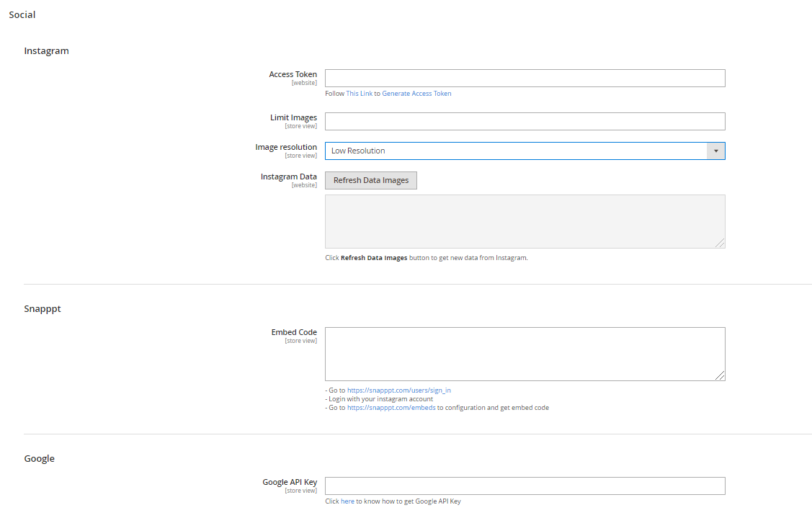Click into the Limit Images field
The image size is (812, 518).
(x=525, y=121)
